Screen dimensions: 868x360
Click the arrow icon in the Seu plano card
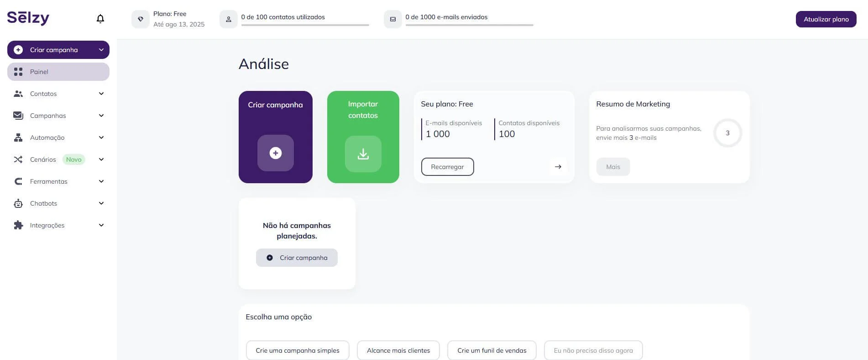(558, 167)
